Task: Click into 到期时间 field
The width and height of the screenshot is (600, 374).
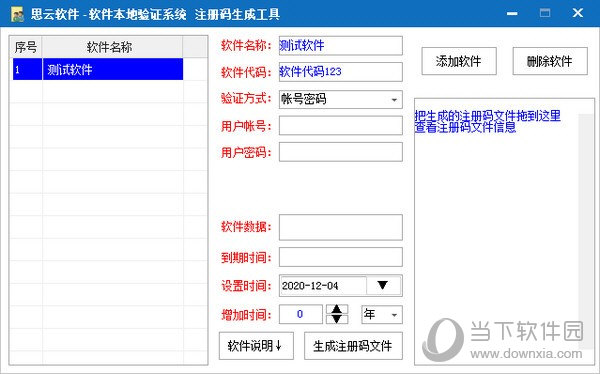Action: (x=341, y=257)
